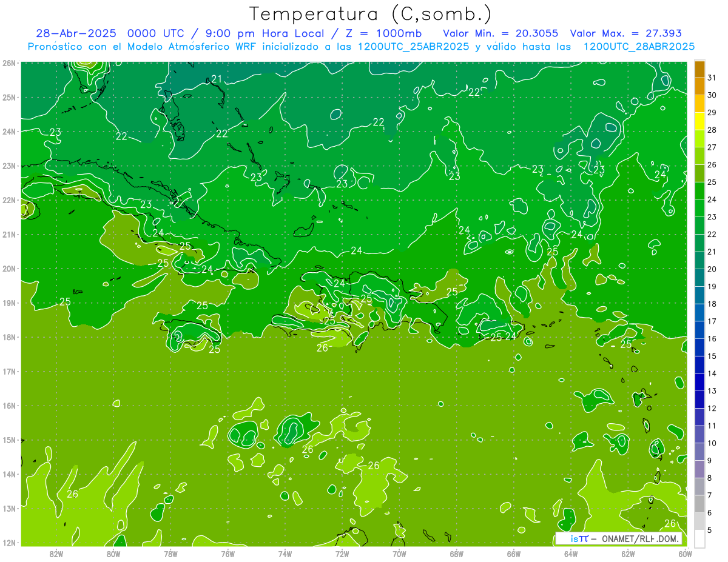Pick the orange swatch between 30 and 31
The width and height of the screenshot is (728, 562).
pos(699,87)
